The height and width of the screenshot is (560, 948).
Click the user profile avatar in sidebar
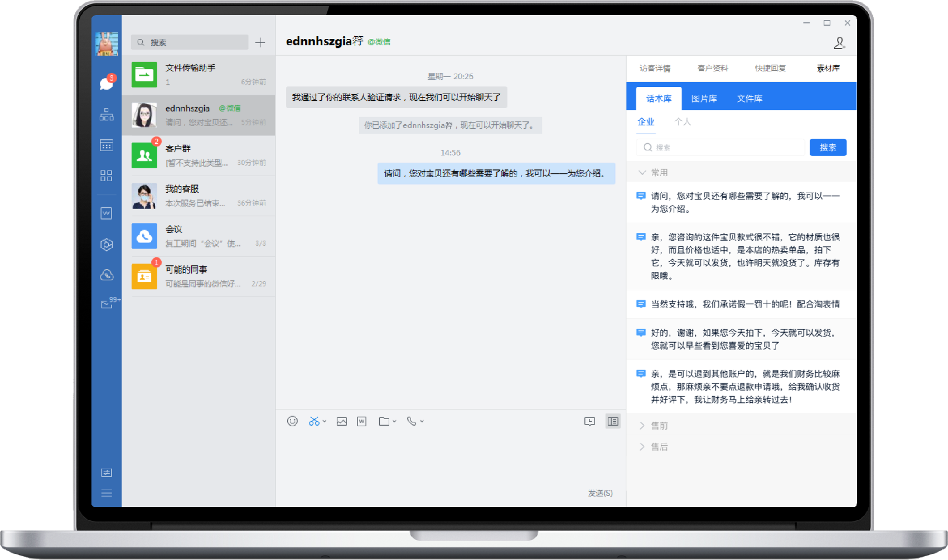tap(107, 44)
